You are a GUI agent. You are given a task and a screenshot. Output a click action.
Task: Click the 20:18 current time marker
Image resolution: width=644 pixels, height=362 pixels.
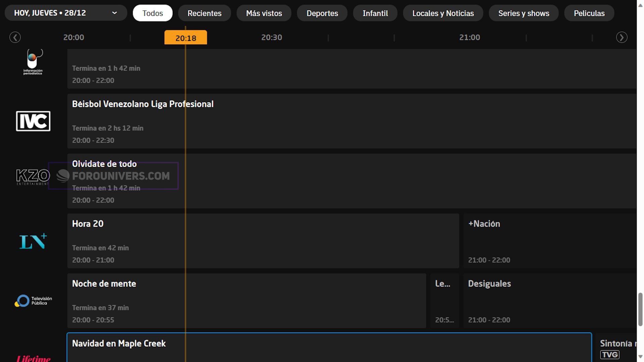[x=186, y=38]
